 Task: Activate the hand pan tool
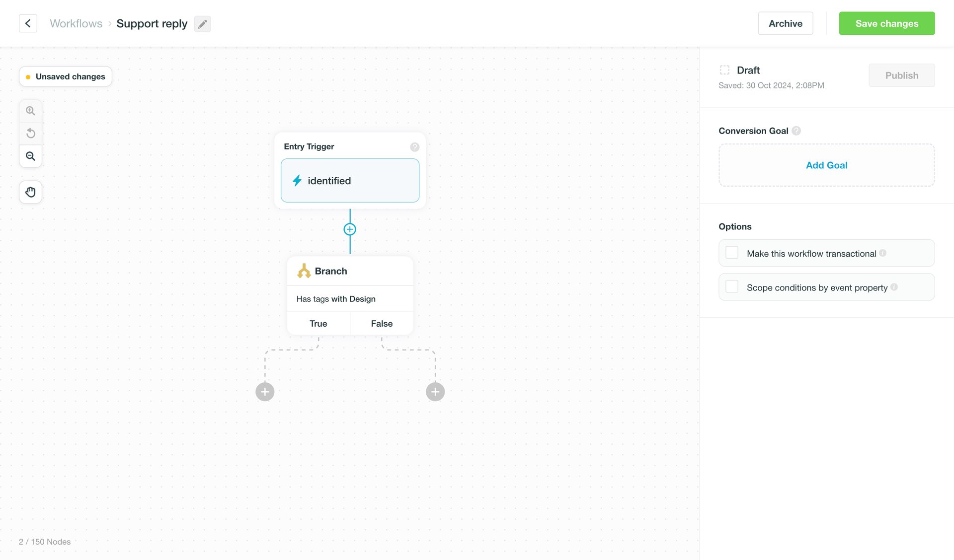click(30, 192)
